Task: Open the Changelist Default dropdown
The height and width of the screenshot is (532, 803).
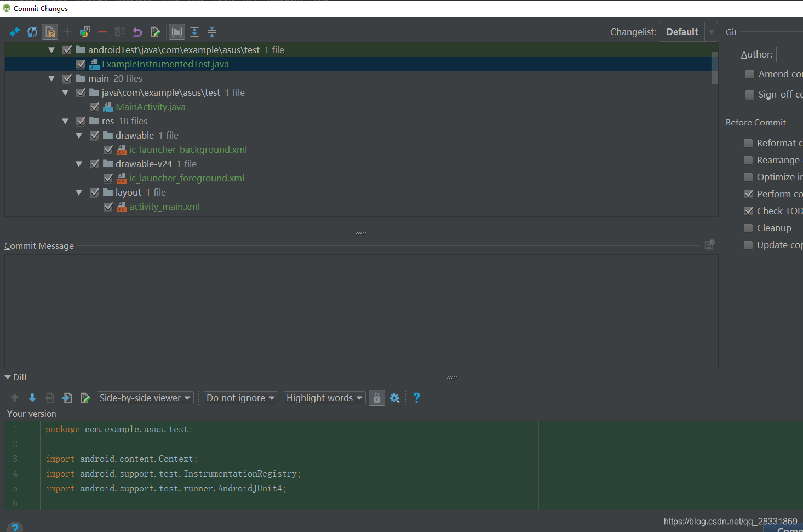Action: pos(688,32)
